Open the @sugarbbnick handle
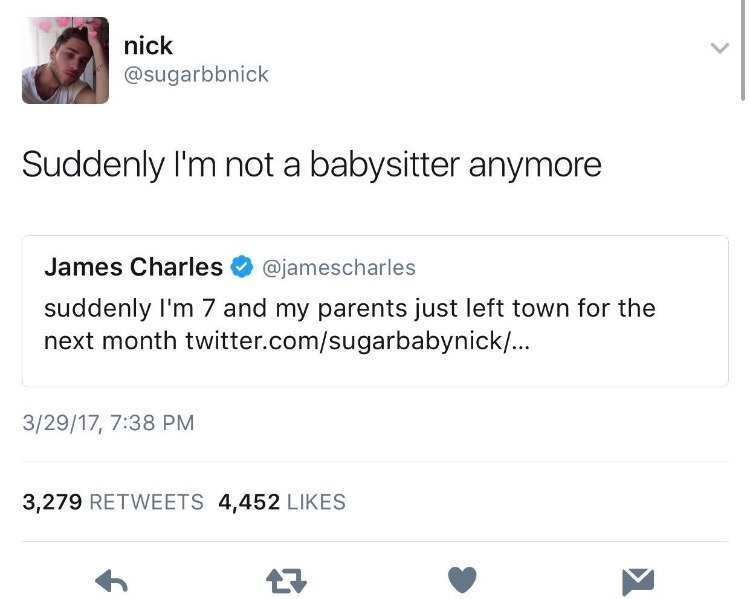Image resolution: width=750 pixels, height=599 pixels. (x=195, y=75)
